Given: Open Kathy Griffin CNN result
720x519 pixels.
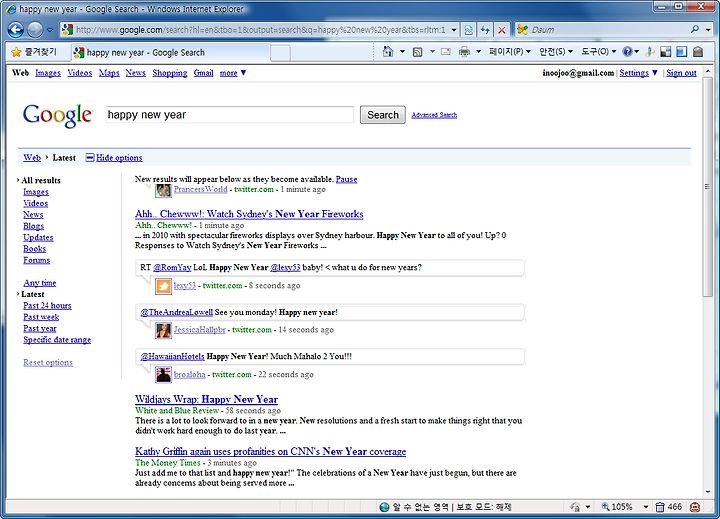Looking at the screenshot, I should (x=270, y=451).
